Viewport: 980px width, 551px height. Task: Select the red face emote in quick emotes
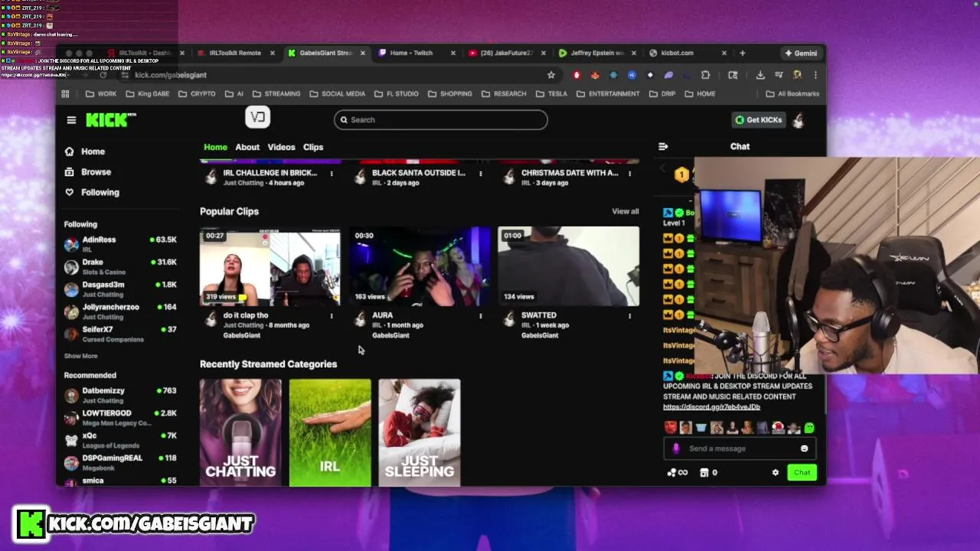click(x=670, y=428)
